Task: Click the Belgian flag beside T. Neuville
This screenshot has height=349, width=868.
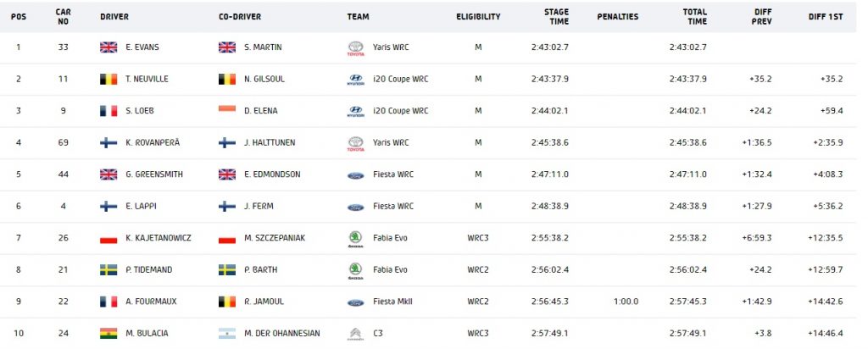Action: point(108,79)
